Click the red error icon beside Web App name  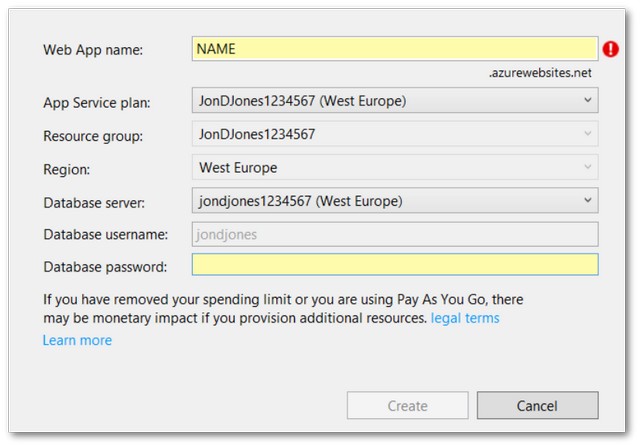click(x=610, y=49)
